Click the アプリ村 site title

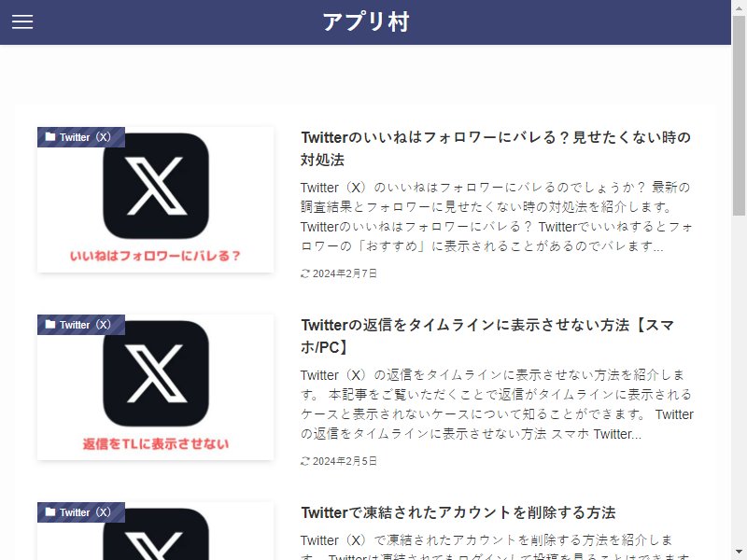[x=365, y=21]
